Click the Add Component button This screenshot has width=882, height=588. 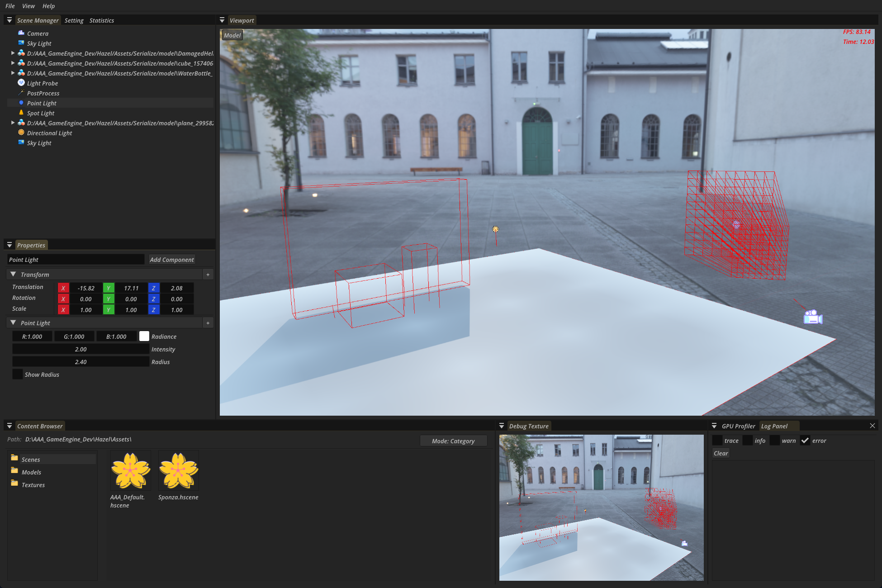coord(172,259)
